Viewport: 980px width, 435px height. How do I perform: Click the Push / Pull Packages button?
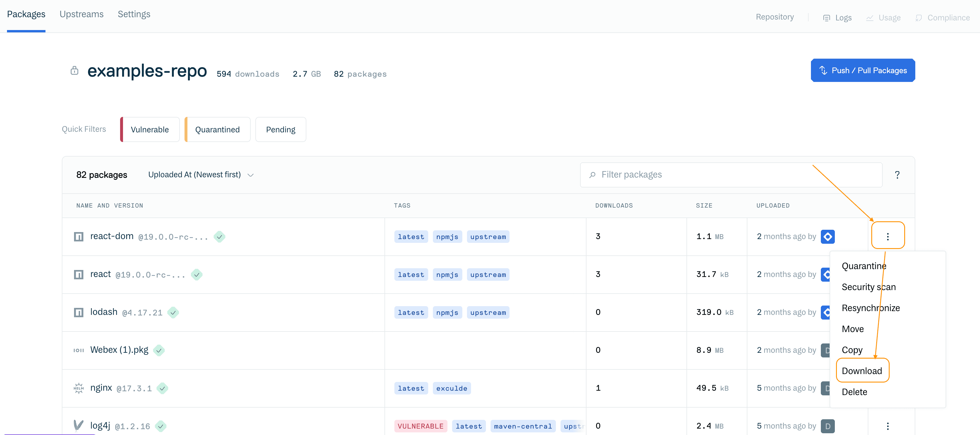pyautogui.click(x=863, y=70)
